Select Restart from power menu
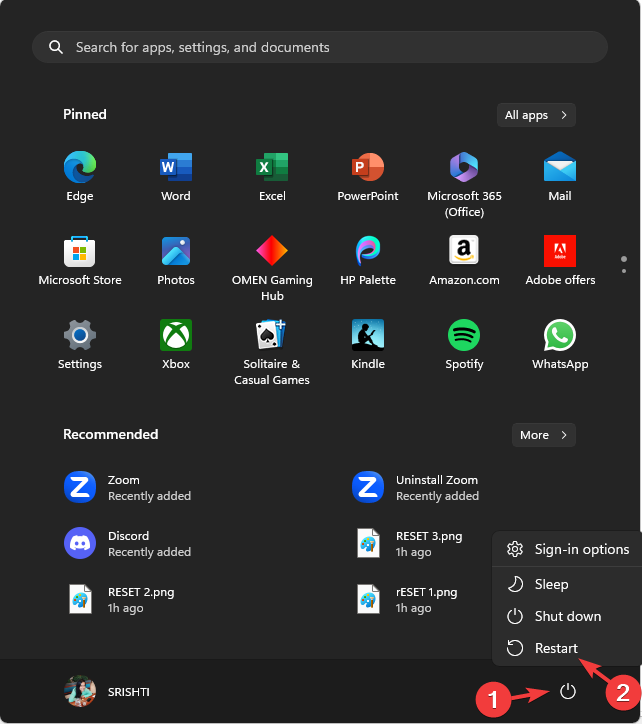The height and width of the screenshot is (724, 642). [x=555, y=648]
